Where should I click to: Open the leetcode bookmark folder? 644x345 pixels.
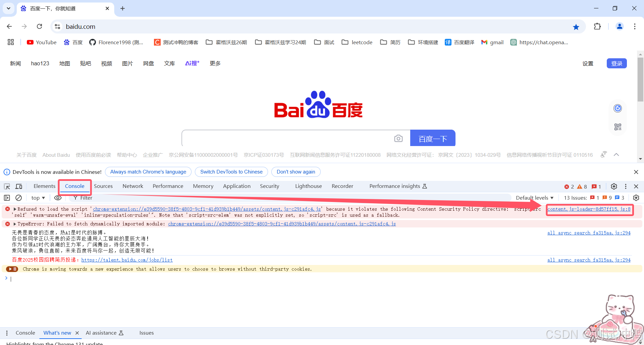357,42
